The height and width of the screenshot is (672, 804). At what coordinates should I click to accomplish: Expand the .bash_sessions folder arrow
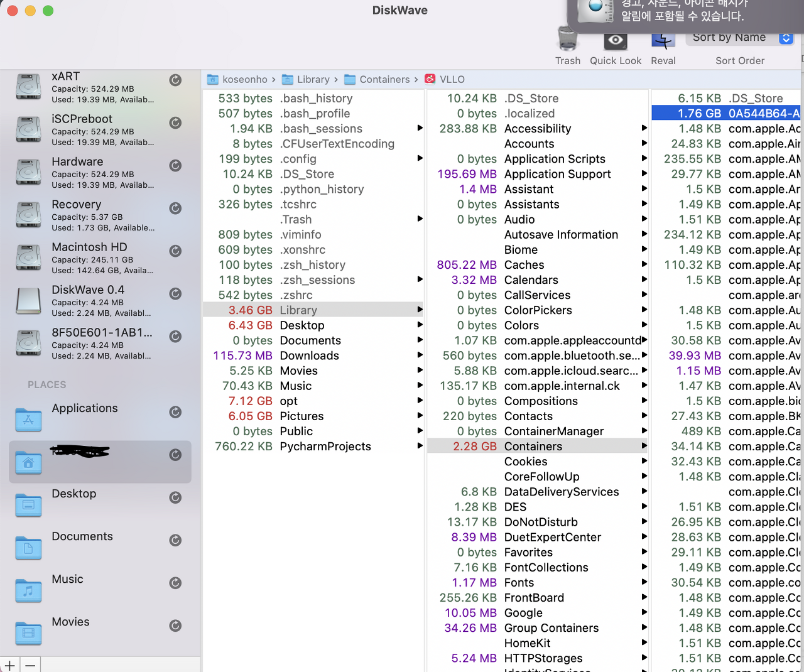point(420,128)
